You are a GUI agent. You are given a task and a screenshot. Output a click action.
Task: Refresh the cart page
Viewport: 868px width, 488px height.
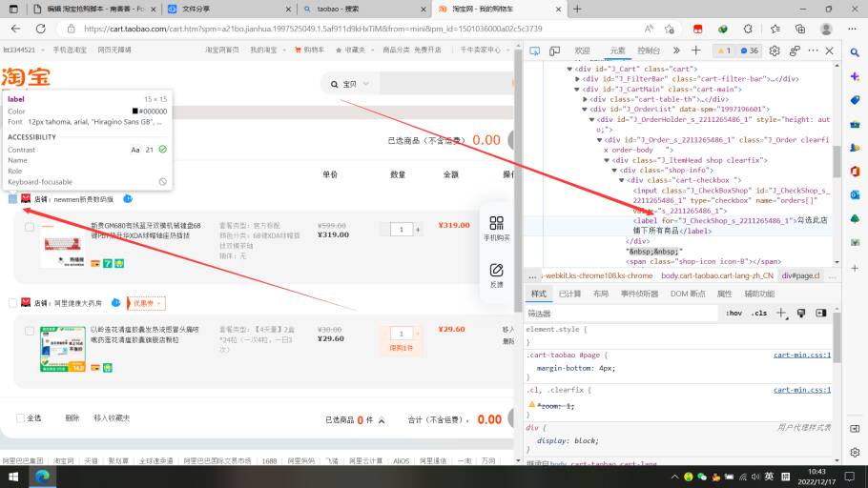coord(40,29)
